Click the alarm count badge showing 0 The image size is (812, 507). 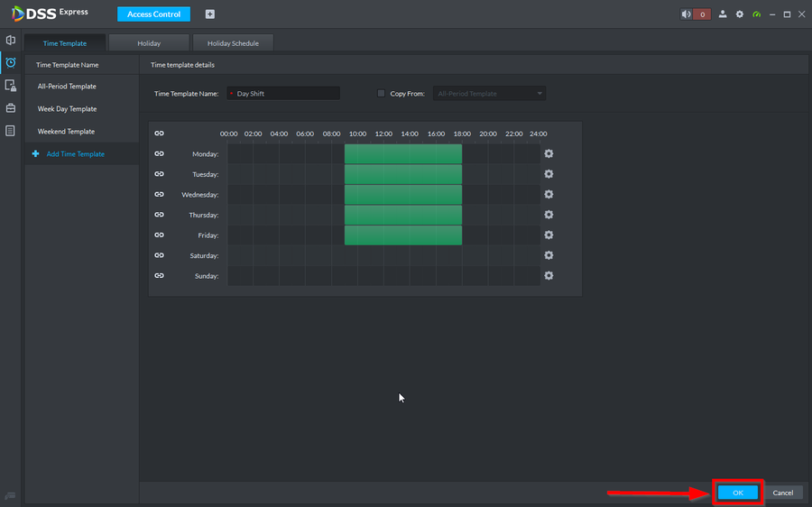tap(702, 14)
